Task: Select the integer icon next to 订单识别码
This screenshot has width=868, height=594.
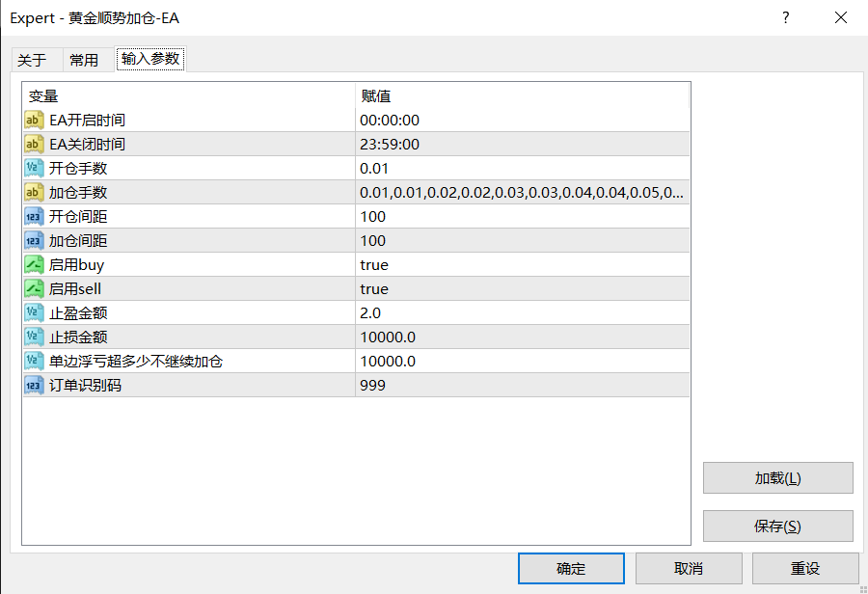Action: coord(34,386)
